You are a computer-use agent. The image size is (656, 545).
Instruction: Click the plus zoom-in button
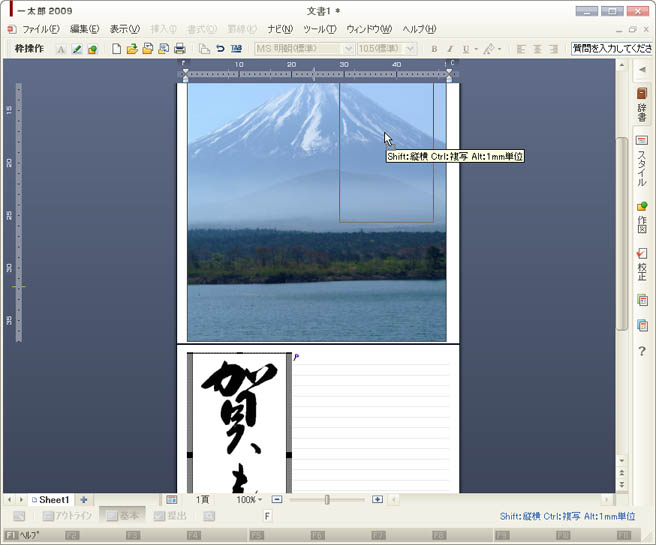point(377,499)
